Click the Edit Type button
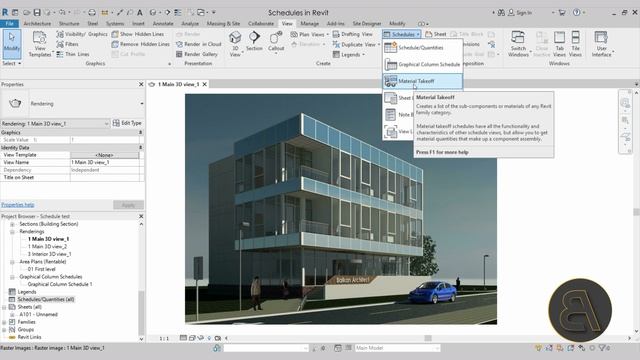The height and width of the screenshot is (360, 640). pos(127,123)
